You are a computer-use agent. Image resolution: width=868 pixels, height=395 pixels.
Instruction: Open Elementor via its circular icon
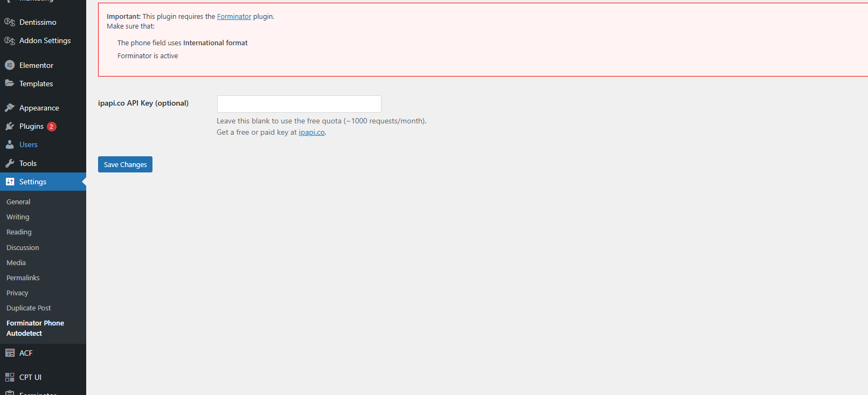[x=10, y=65]
